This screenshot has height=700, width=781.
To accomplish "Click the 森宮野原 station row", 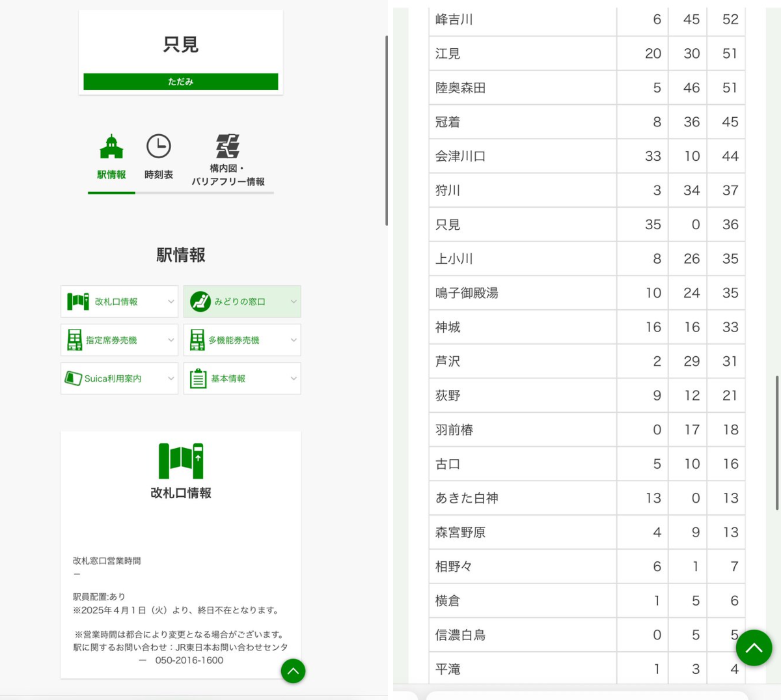I will (587, 533).
